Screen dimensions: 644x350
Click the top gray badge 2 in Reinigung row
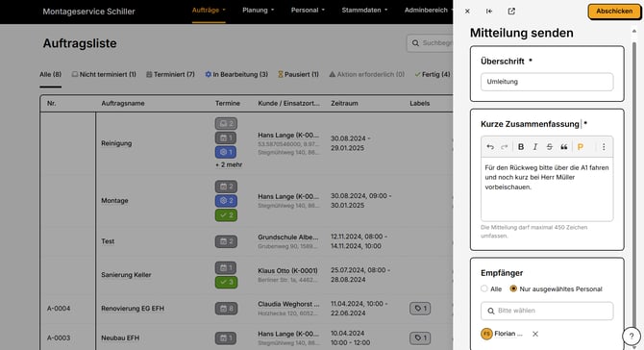pos(226,124)
